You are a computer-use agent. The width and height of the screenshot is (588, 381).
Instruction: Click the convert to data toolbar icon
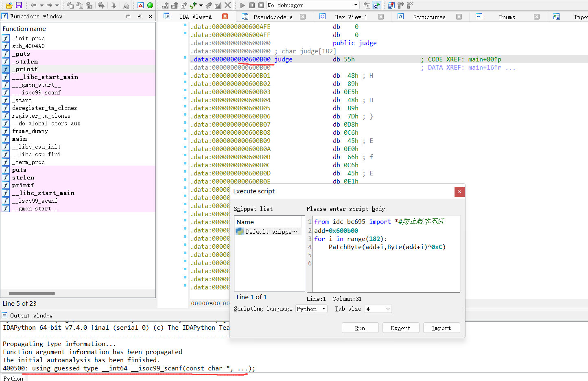[174, 5]
